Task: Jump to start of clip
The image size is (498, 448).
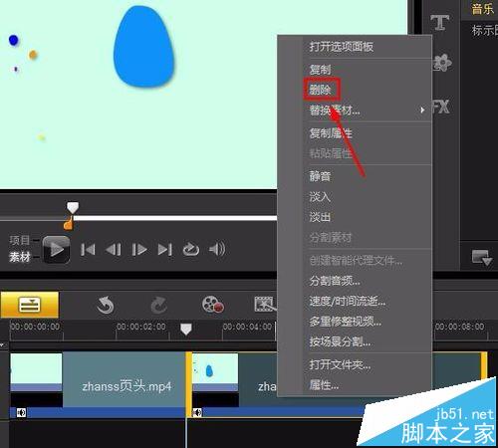Action: click(x=88, y=250)
